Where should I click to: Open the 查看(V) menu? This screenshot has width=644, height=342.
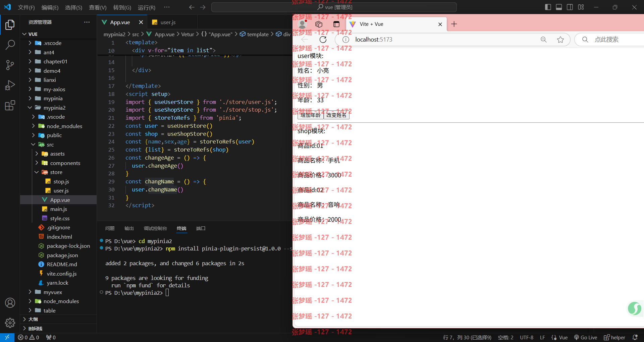98,7
